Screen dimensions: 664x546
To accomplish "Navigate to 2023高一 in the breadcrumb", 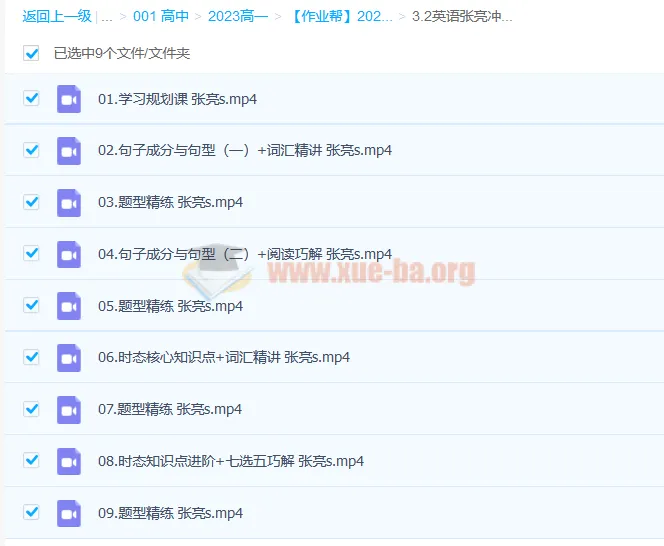I will 238,17.
